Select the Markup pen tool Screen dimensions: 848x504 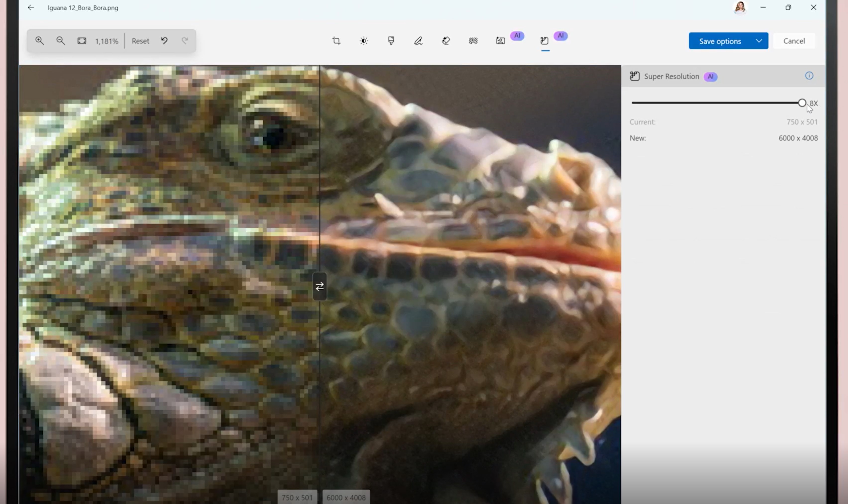coord(418,41)
